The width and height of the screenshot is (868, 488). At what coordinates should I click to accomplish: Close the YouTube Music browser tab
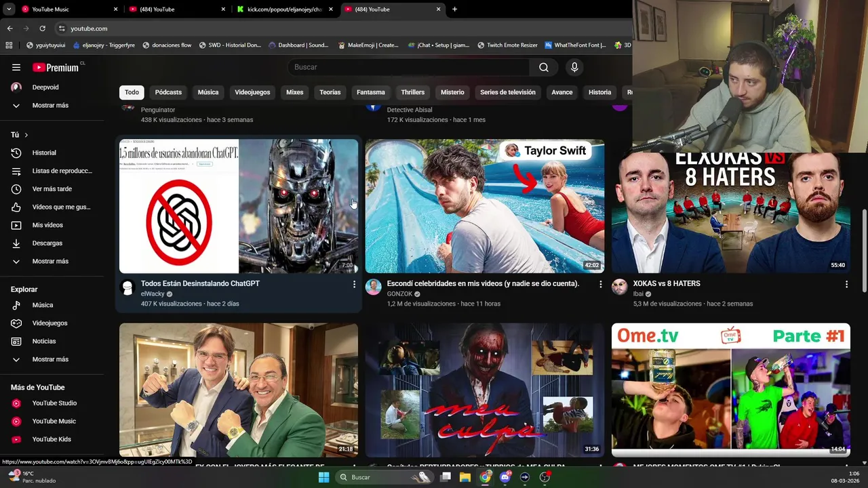click(x=115, y=9)
